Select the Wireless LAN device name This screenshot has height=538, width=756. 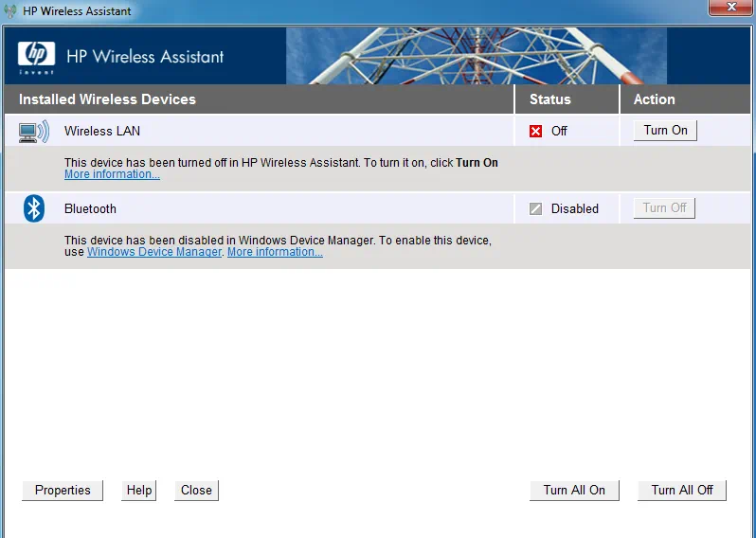click(x=102, y=131)
